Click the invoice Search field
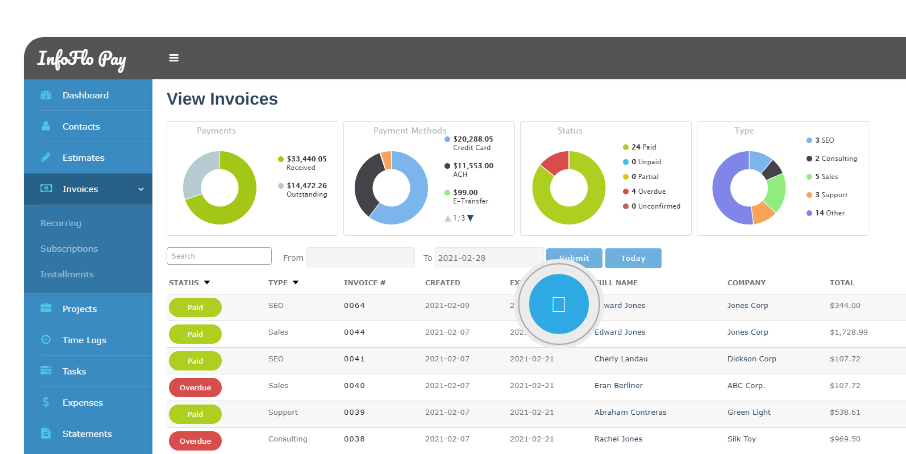This screenshot has height=454, width=906. [219, 256]
